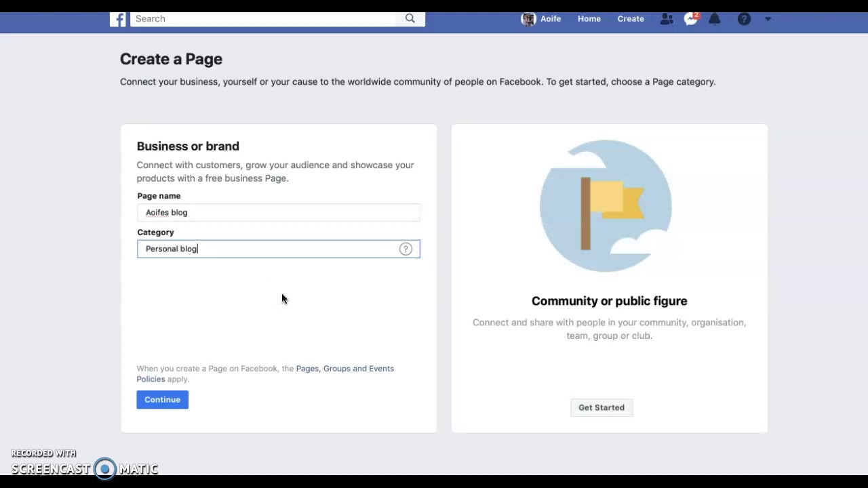Click category help question mark icon
The image size is (868, 488).
pyautogui.click(x=406, y=249)
